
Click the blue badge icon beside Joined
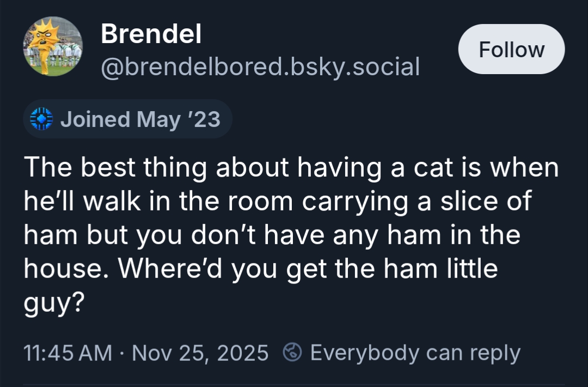41,119
